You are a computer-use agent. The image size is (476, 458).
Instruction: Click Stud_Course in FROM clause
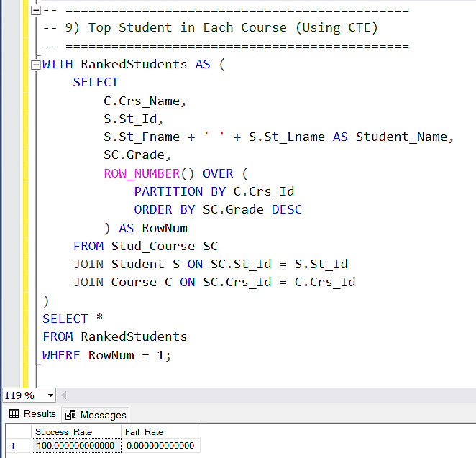[x=153, y=246]
